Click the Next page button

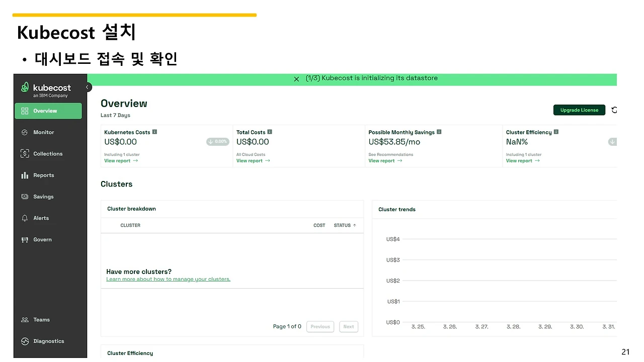tap(349, 327)
